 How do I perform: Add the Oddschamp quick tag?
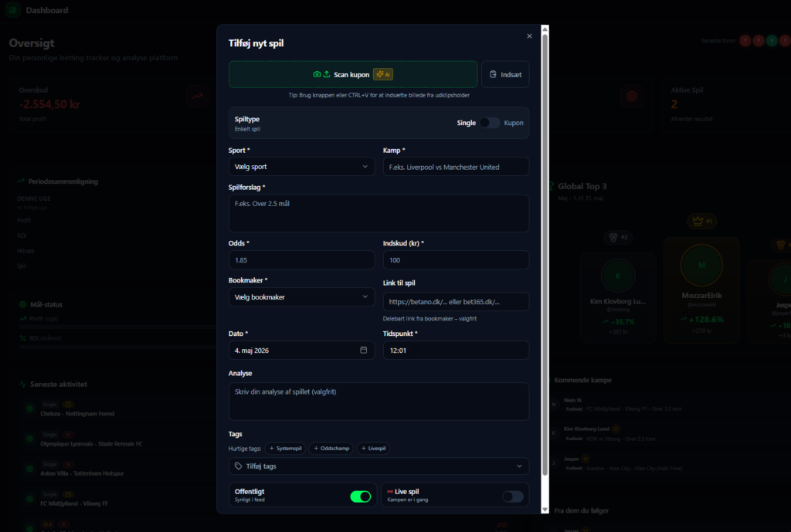[x=331, y=449]
